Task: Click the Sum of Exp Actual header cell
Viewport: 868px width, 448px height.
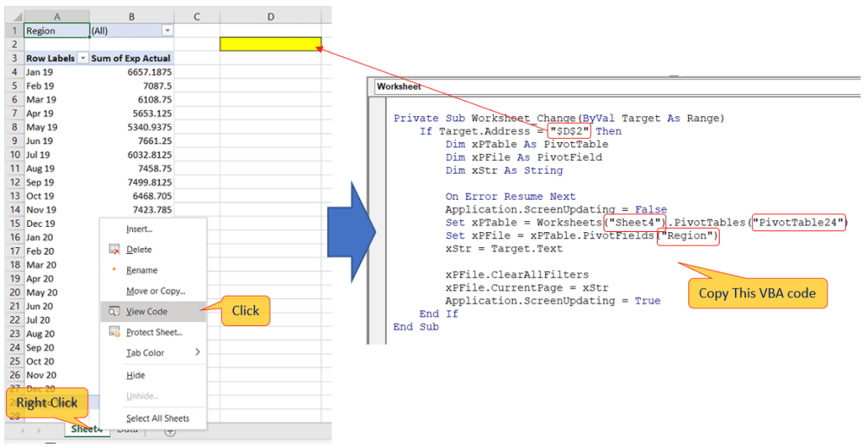Action: point(131,58)
